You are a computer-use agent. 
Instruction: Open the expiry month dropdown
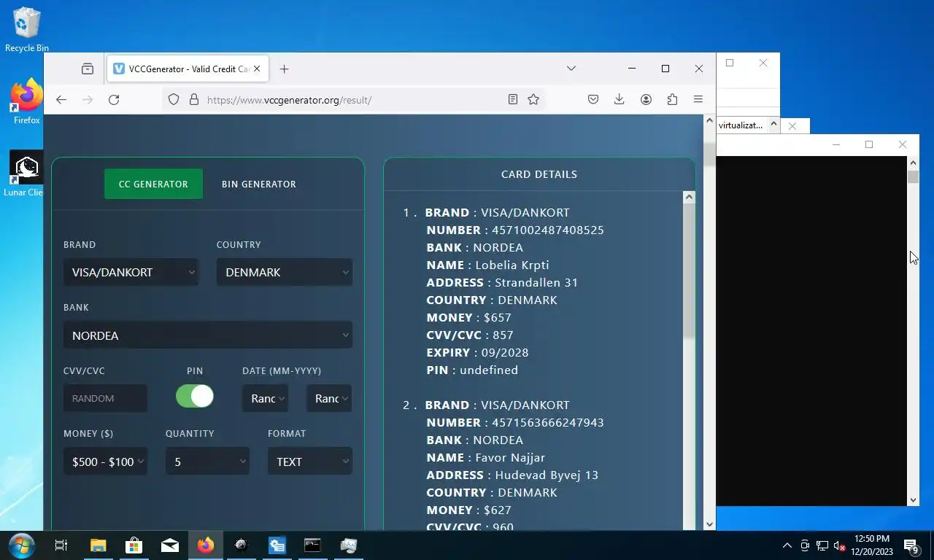[x=265, y=398]
